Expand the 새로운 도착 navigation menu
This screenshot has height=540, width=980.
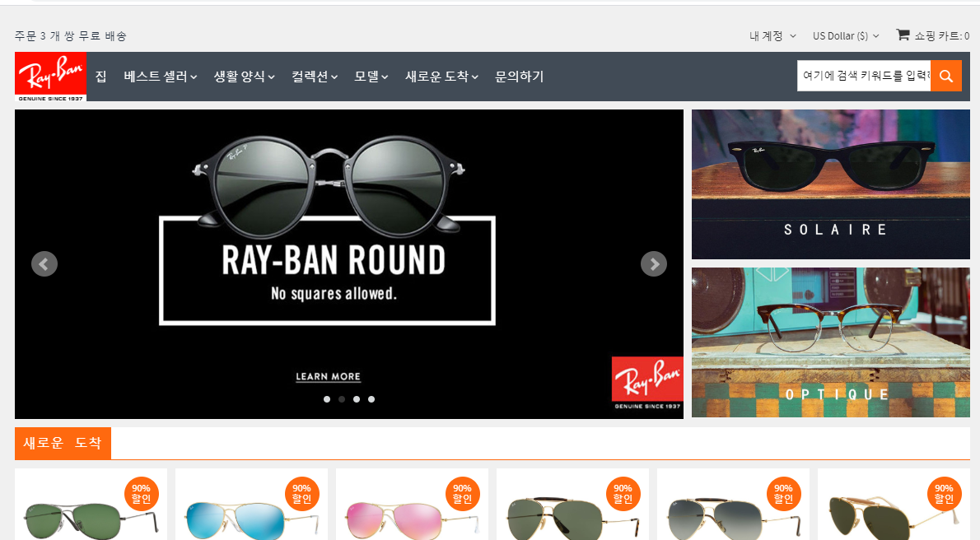click(x=442, y=77)
